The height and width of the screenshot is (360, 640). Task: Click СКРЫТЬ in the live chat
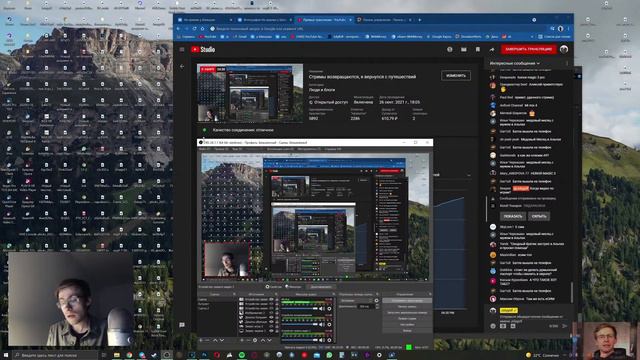click(x=539, y=216)
